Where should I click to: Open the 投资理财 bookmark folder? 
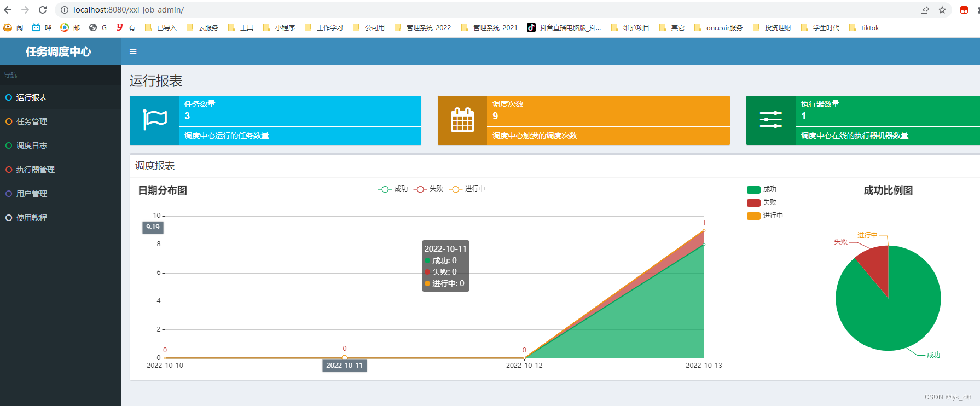(x=772, y=27)
